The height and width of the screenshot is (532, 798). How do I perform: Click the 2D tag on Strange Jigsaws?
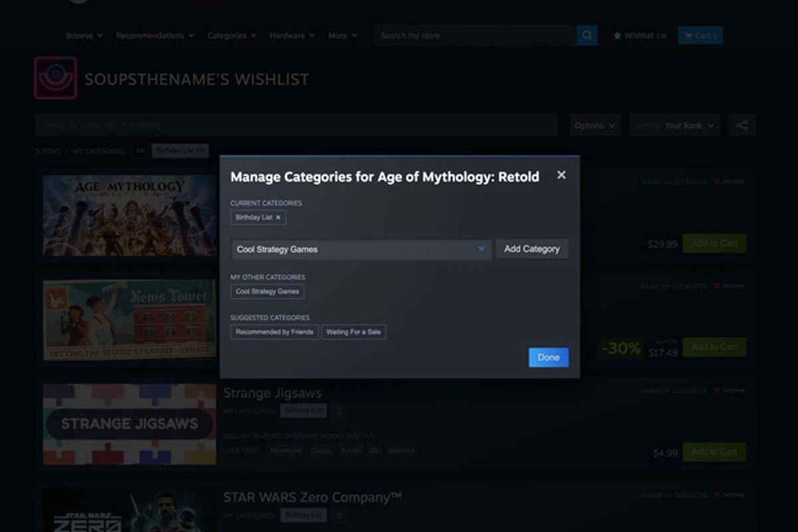374,450
